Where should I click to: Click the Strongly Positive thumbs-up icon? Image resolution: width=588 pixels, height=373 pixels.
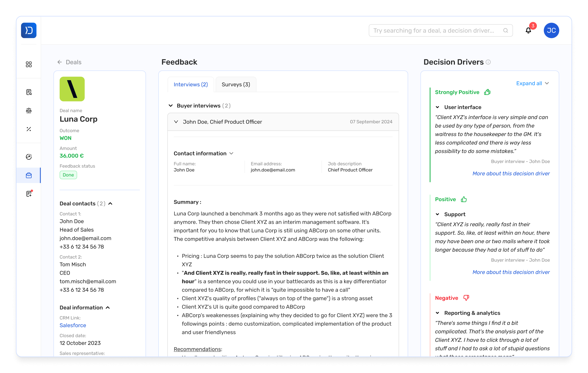487,92
